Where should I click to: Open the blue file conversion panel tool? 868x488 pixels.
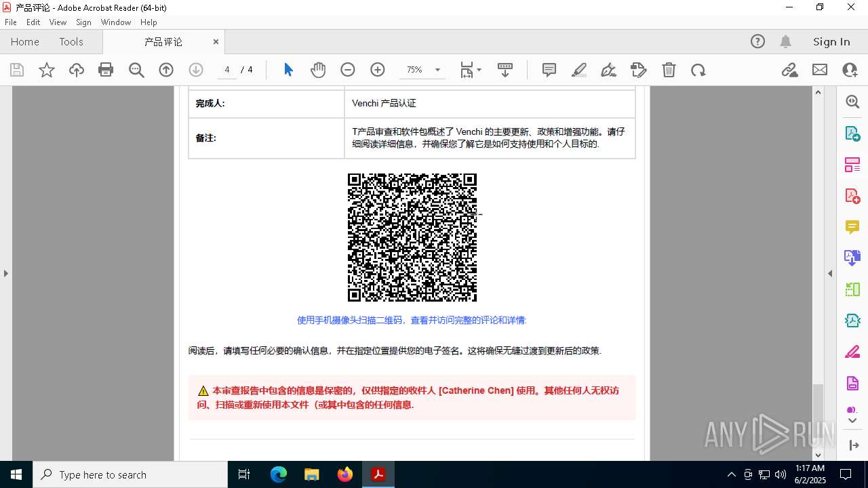coord(852,258)
